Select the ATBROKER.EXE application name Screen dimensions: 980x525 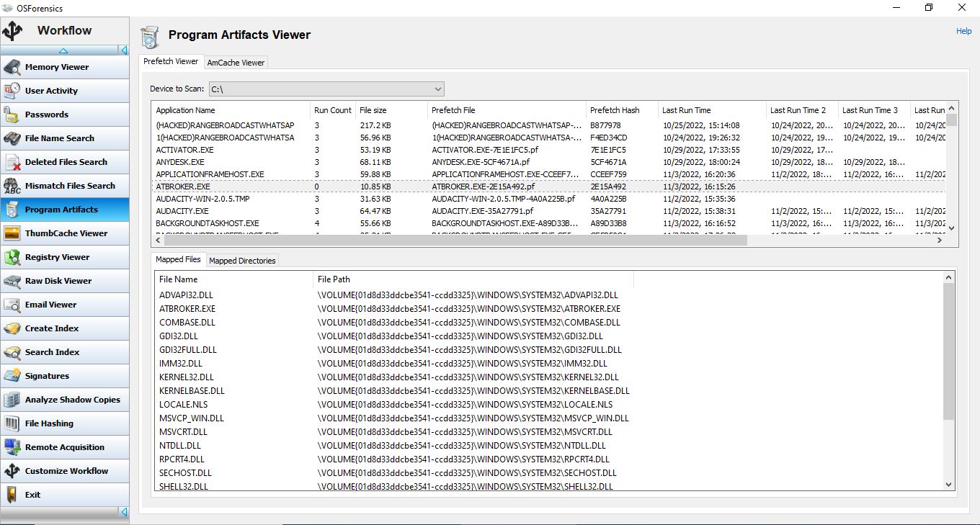point(183,187)
